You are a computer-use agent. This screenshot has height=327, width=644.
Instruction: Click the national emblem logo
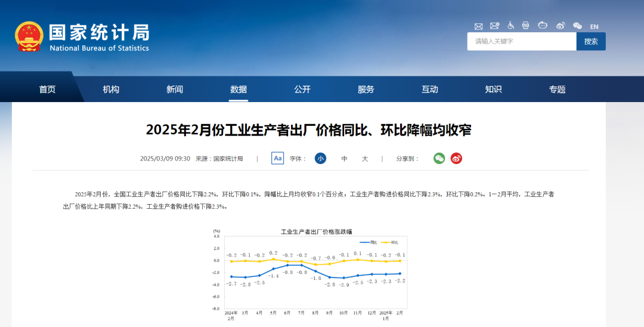(x=29, y=36)
